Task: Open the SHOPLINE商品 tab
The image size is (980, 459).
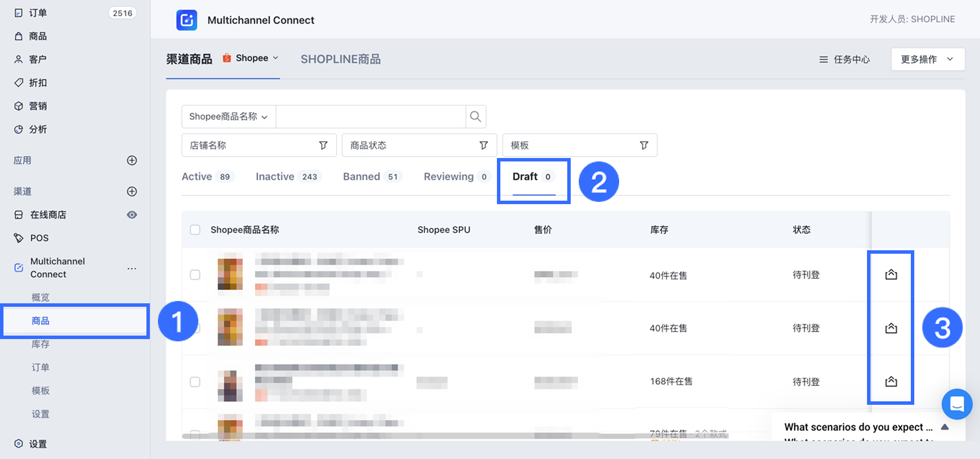Action: coord(341,59)
